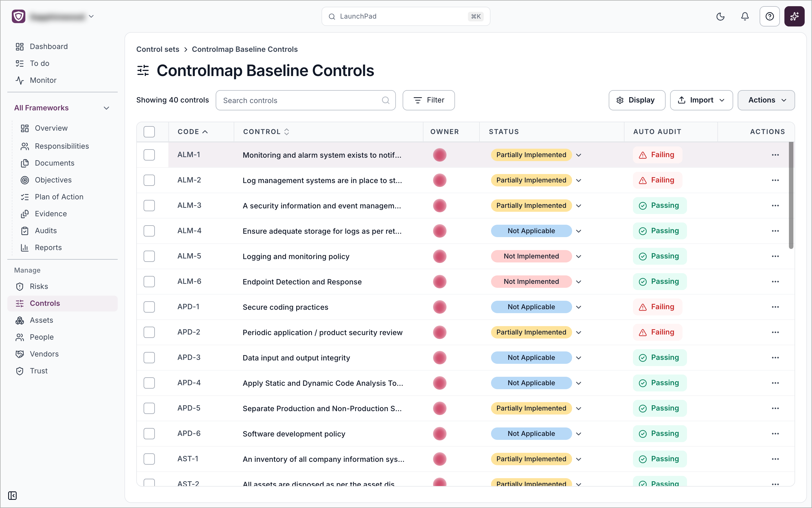Click the Failing audit badge for ALM-2

[x=657, y=180]
